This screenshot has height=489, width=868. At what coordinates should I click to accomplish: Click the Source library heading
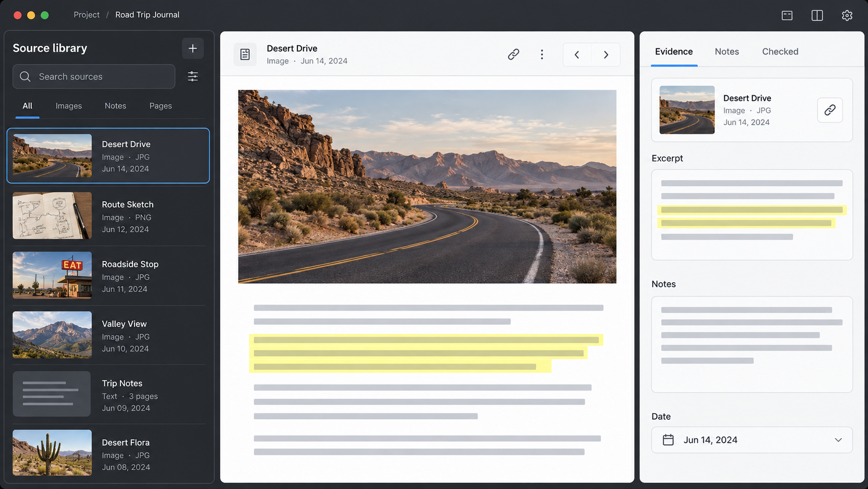tap(50, 48)
